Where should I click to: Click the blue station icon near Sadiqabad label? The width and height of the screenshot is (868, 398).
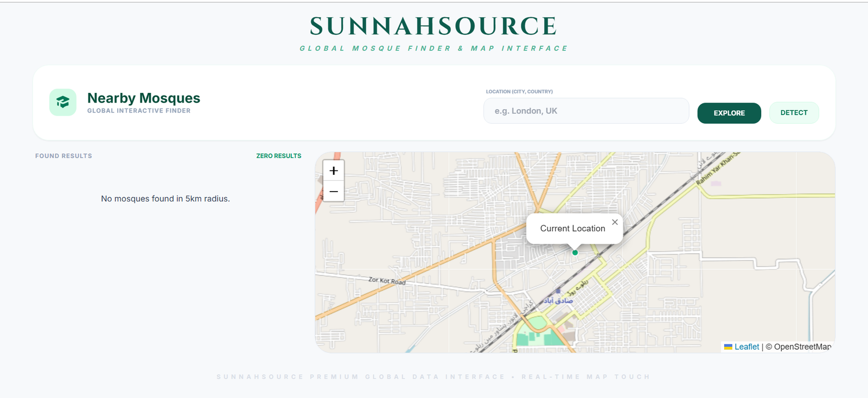click(x=558, y=291)
